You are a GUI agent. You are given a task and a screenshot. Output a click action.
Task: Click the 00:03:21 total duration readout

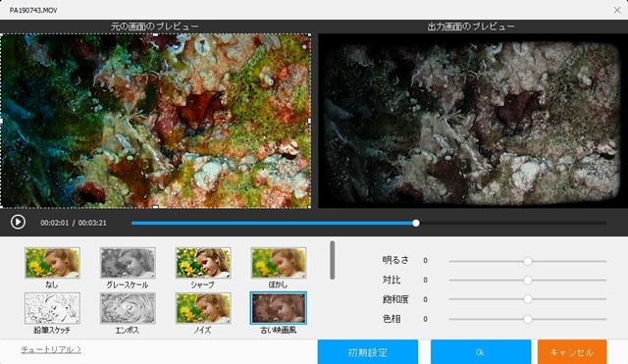(92, 223)
